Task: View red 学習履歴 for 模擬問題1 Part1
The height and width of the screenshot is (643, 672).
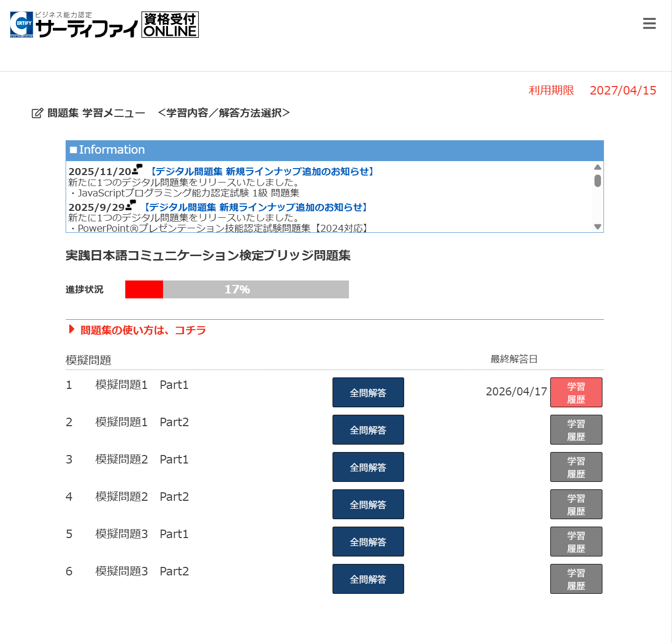Action: pos(576,392)
